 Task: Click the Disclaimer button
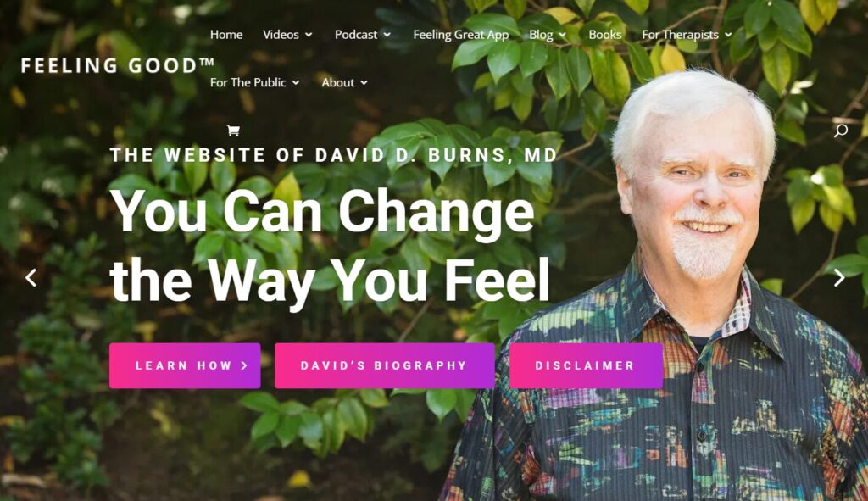click(x=586, y=365)
